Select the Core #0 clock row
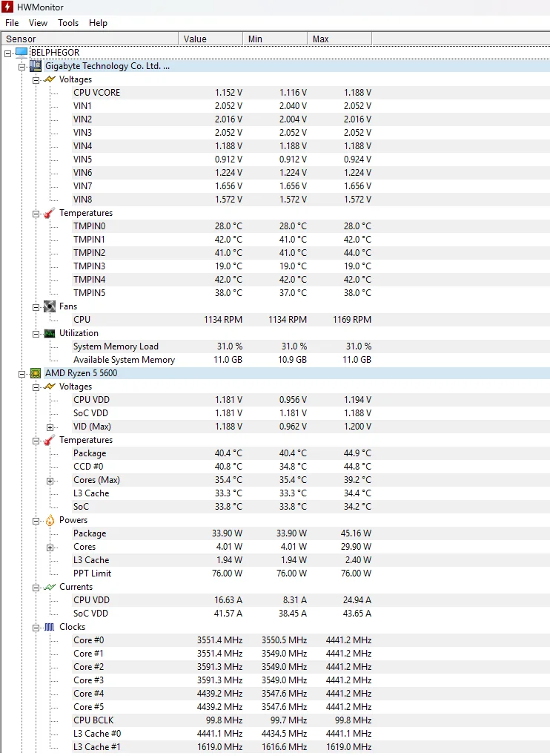 (222, 640)
